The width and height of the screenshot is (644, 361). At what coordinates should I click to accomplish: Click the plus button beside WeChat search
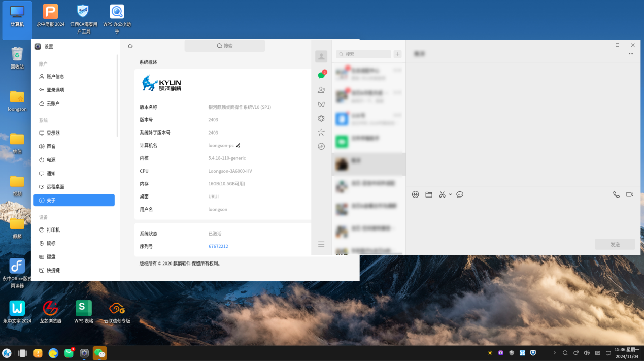coord(397,54)
